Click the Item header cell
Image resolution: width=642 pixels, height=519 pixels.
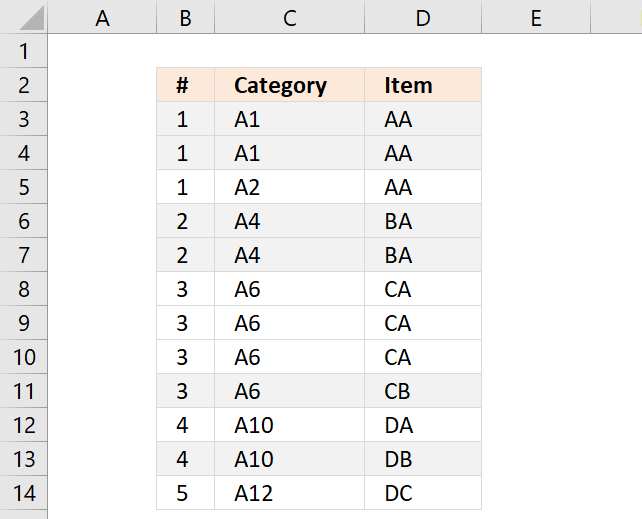point(423,85)
